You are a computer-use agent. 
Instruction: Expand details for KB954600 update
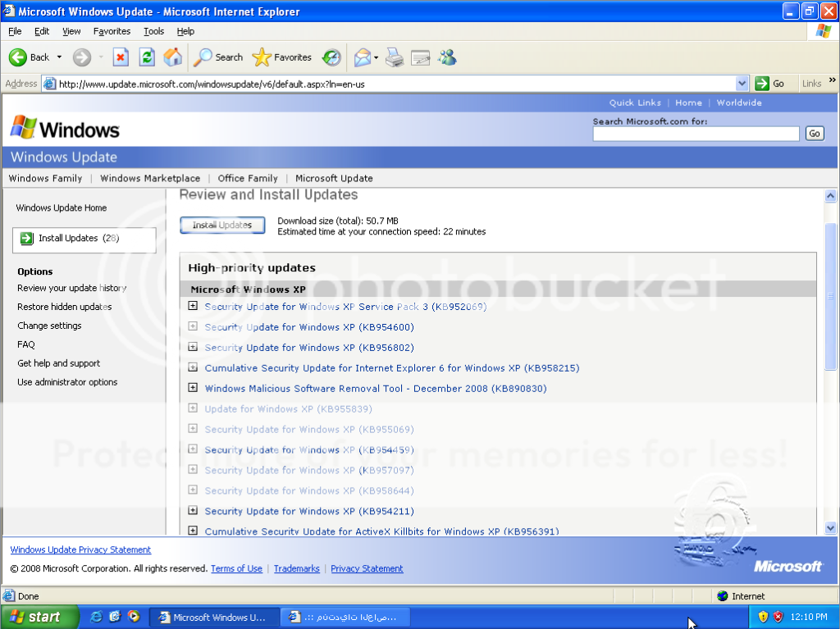click(193, 326)
